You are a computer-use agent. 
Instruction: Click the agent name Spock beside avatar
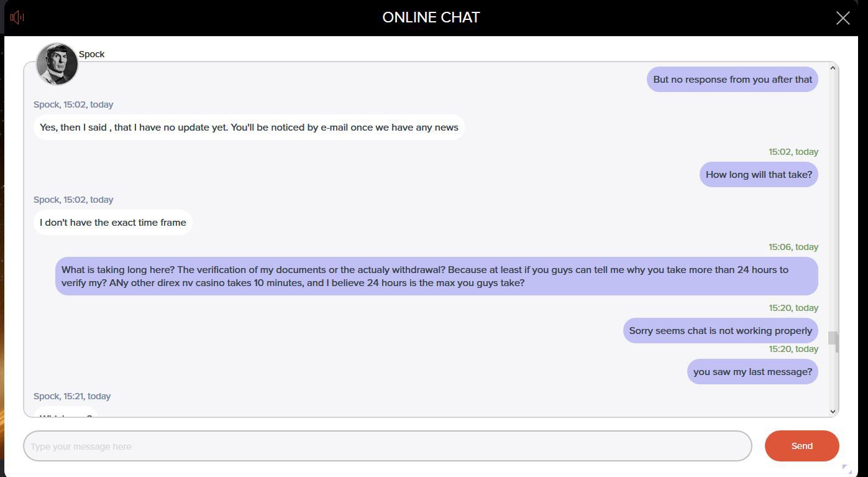click(91, 54)
